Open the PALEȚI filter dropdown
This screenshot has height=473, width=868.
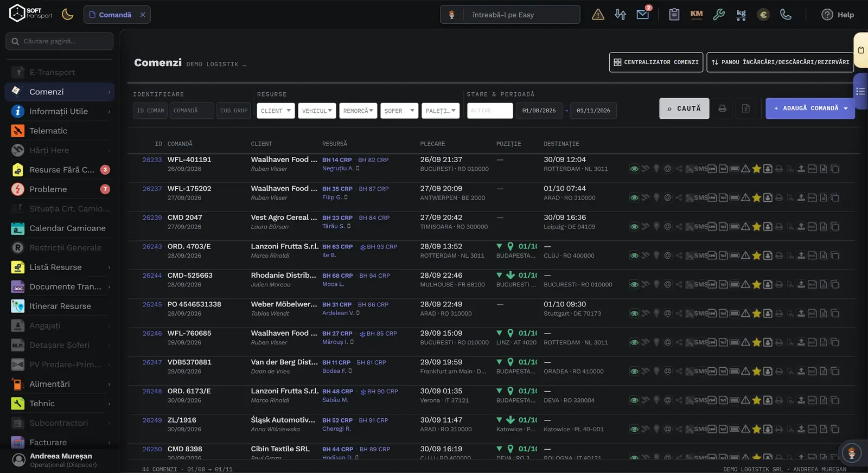[x=441, y=111]
